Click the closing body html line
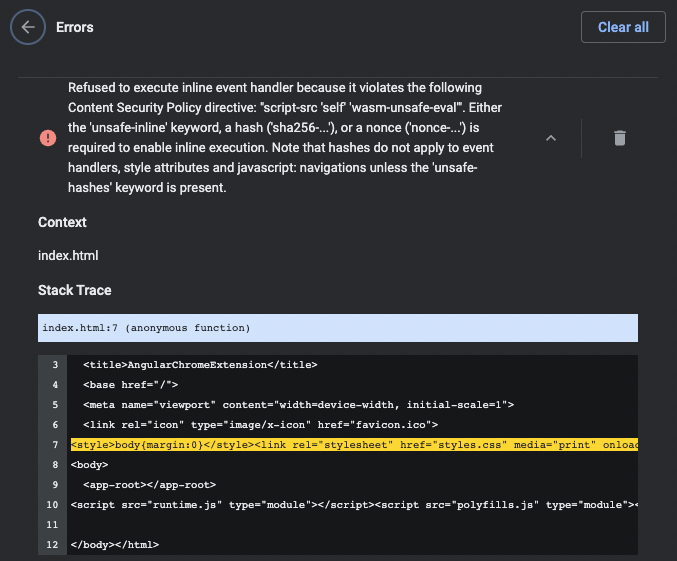Image resolution: width=677 pixels, height=561 pixels. [115, 545]
